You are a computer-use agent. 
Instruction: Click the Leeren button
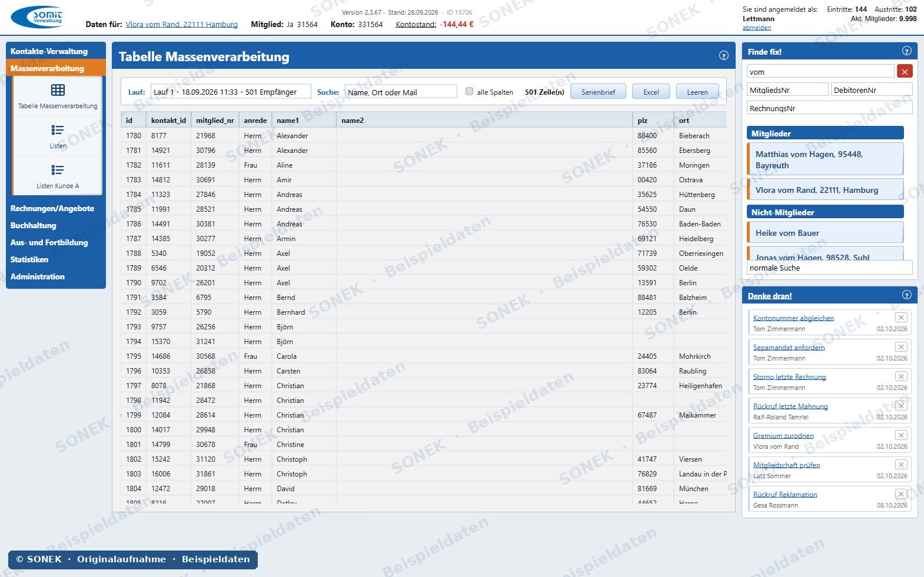click(x=697, y=92)
